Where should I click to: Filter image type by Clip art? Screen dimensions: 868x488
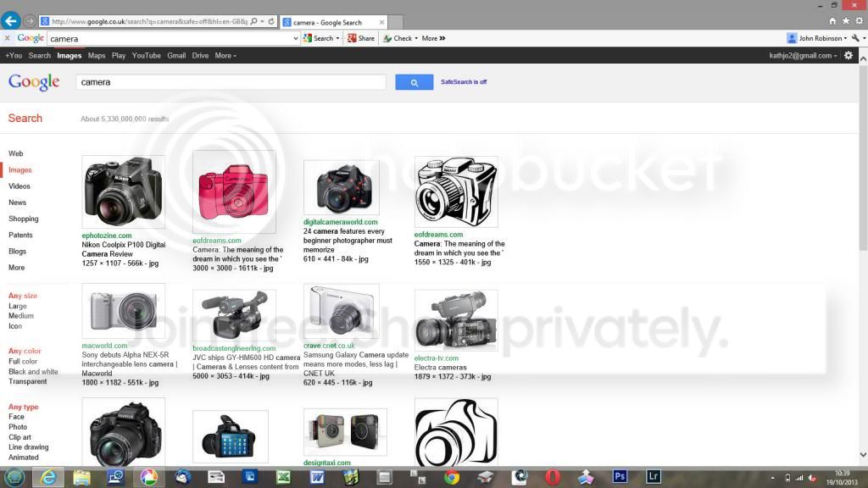tap(19, 437)
